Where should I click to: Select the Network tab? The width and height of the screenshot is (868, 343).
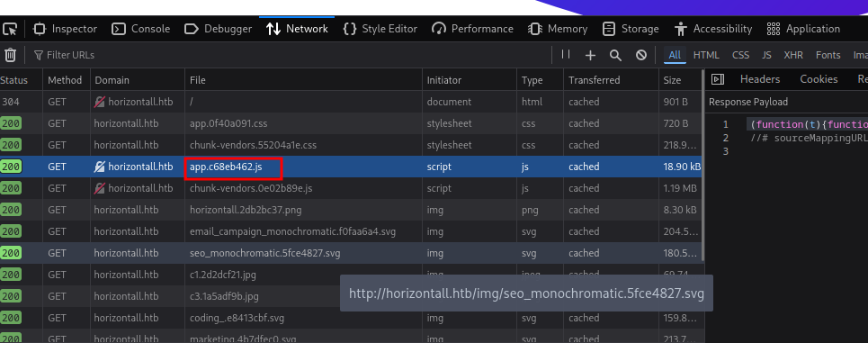tap(297, 29)
